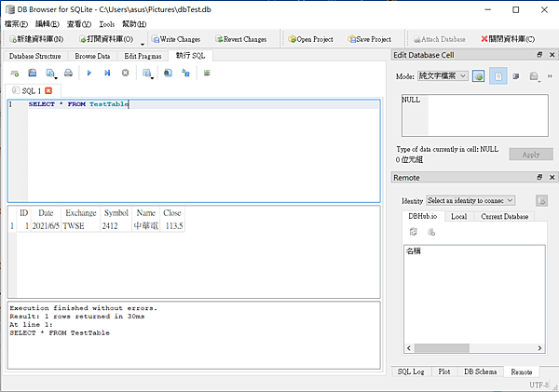Click Open Database toolbar button
Viewport: 559px width, 392px height.
106,39
